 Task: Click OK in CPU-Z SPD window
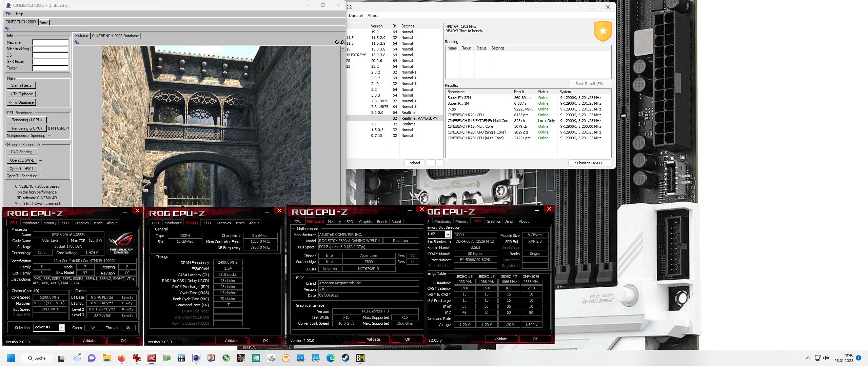coord(535,339)
